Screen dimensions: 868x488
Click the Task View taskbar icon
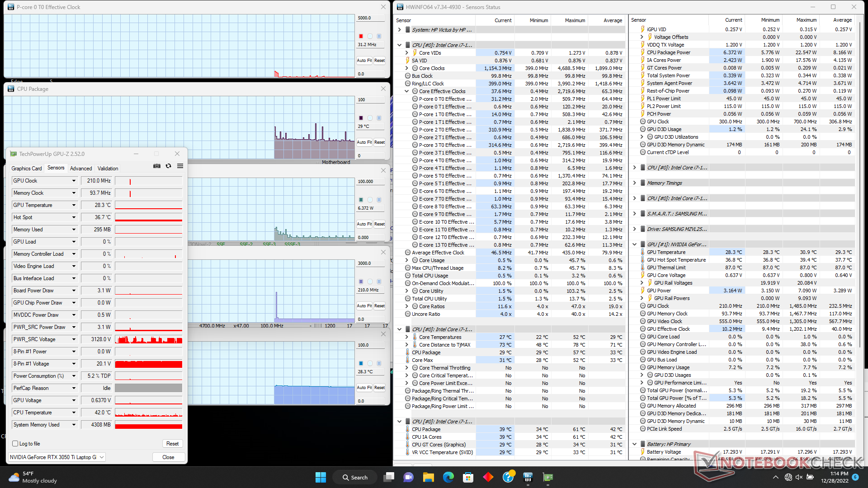[388, 477]
